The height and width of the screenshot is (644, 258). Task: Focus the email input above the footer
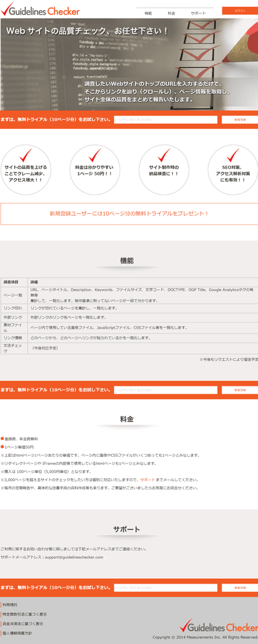pyautogui.click(x=165, y=588)
